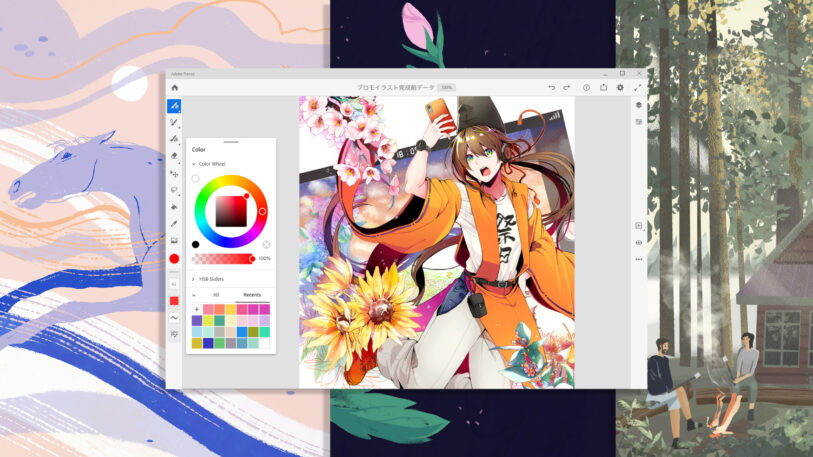Select the Eraser tool
Image resolution: width=813 pixels, height=457 pixels.
(174, 156)
